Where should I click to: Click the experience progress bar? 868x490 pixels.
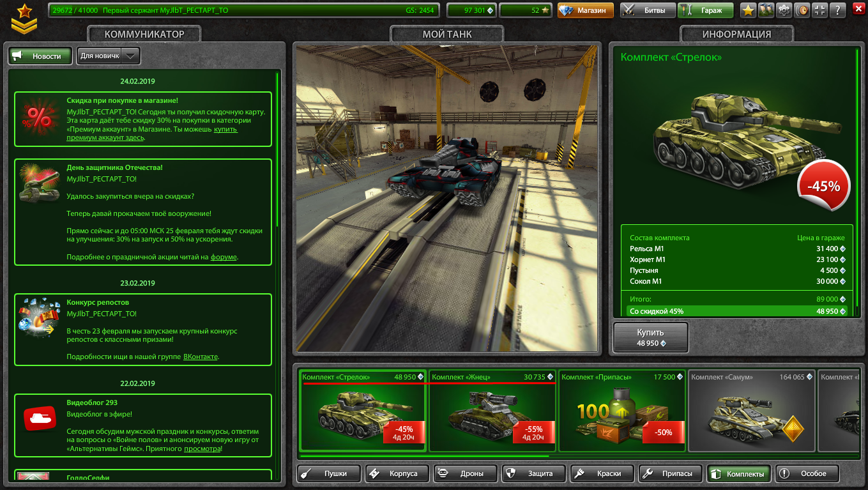(243, 10)
